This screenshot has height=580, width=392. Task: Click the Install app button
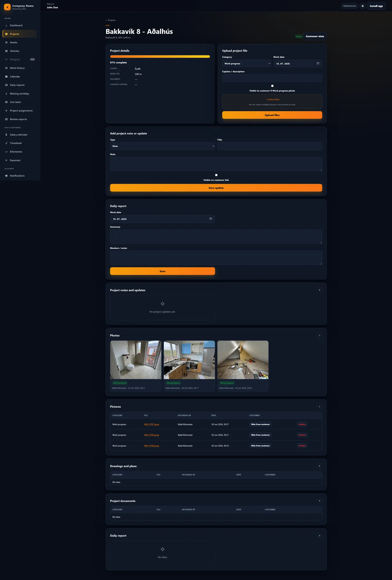click(376, 6)
